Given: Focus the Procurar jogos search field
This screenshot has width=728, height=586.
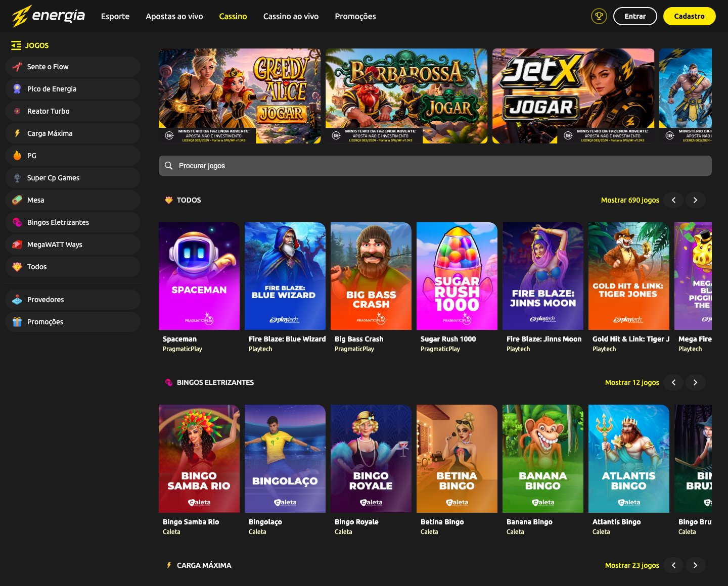Looking at the screenshot, I should 435,166.
